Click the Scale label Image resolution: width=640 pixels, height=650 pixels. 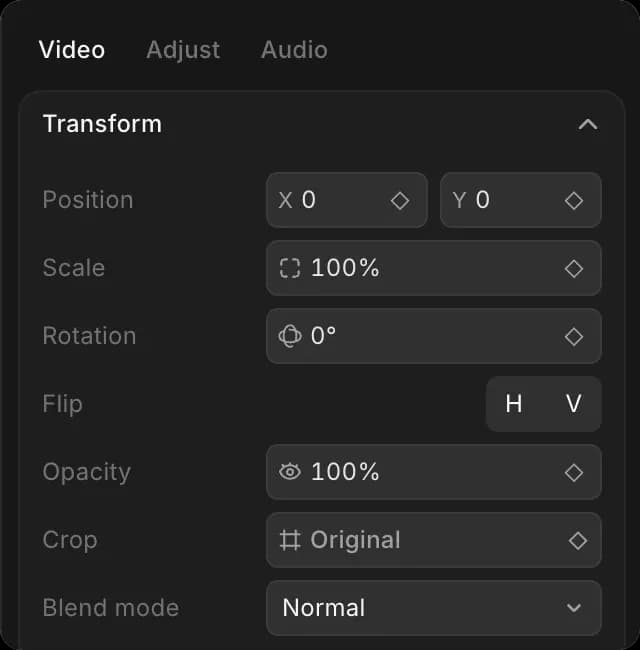(74, 268)
